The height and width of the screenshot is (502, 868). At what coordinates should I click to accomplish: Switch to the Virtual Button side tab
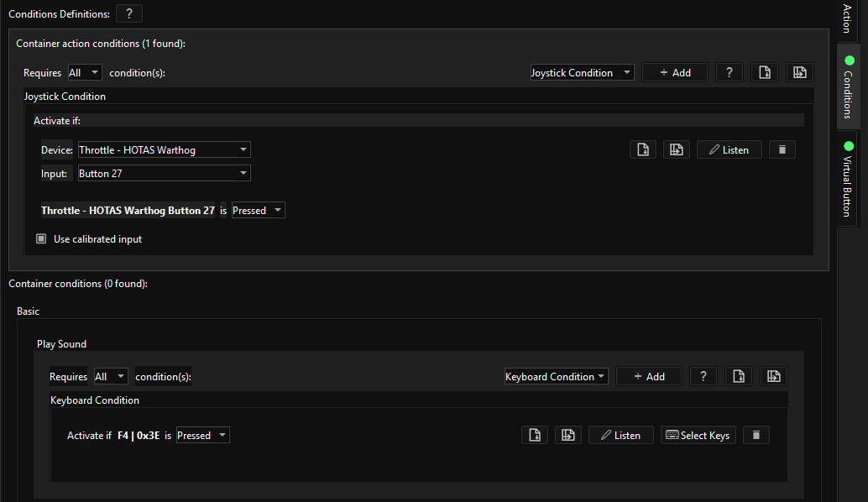coord(847,179)
